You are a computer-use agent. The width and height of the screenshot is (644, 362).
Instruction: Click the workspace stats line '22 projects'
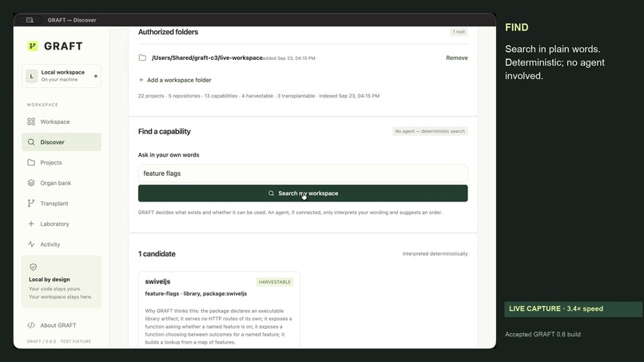click(x=259, y=96)
